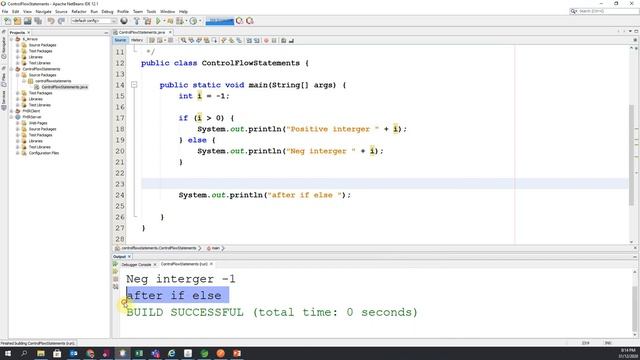Expand Configuration Files node
This screenshot has height=360, width=640.
[x=18, y=153]
